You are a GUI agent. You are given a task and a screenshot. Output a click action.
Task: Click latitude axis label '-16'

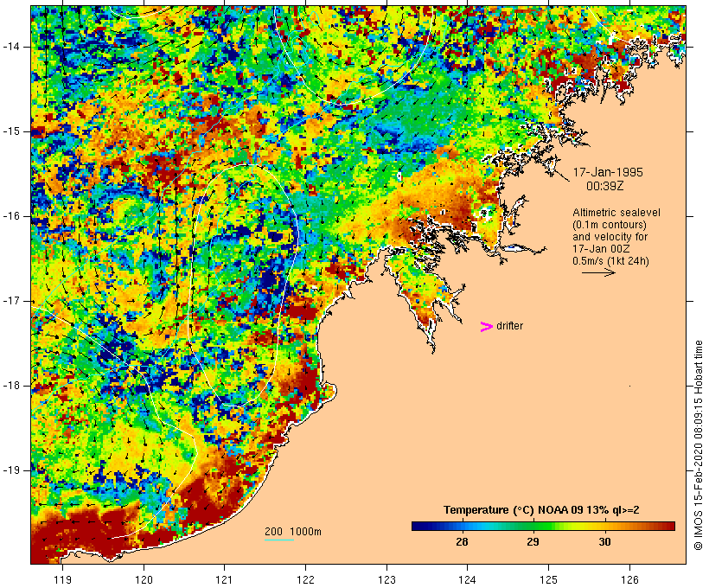coord(11,216)
